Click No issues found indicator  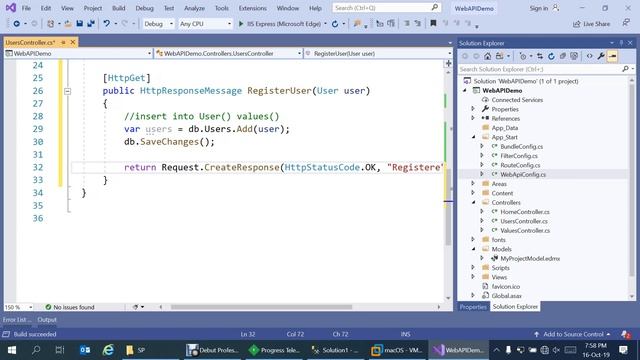point(70,307)
